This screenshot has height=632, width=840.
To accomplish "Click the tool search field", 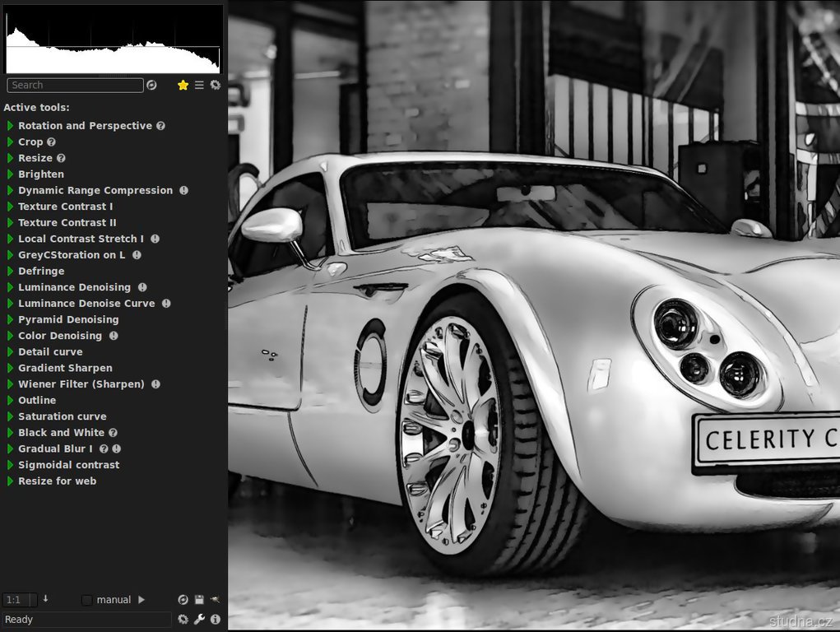I will [75, 85].
